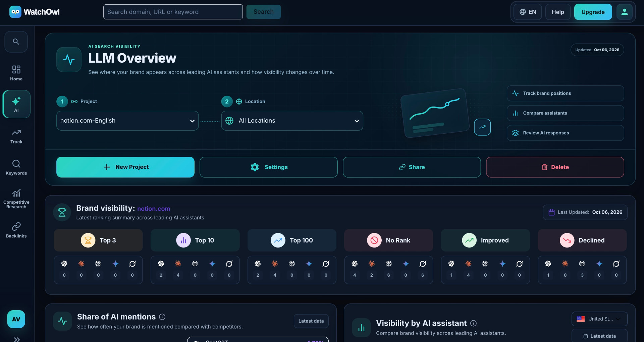The width and height of the screenshot is (644, 342).
Task: Focus the domain, URL or keyword search field
Action: pos(173,12)
